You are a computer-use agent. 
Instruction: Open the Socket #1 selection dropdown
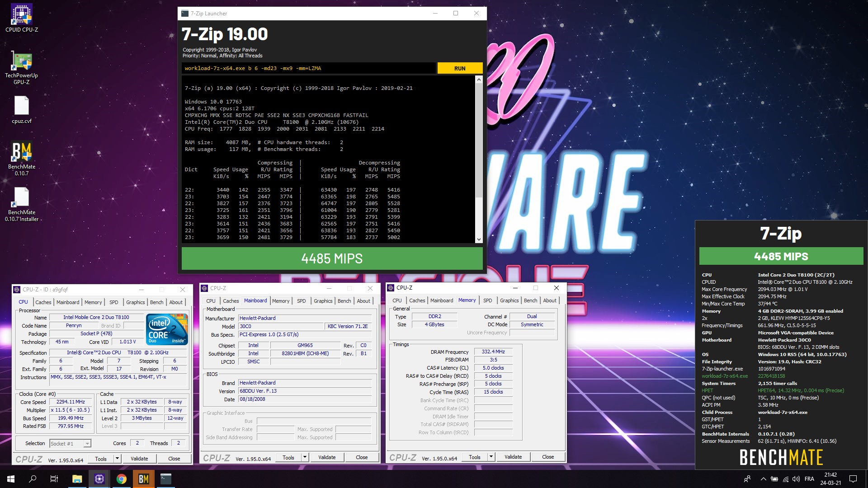[x=70, y=443]
